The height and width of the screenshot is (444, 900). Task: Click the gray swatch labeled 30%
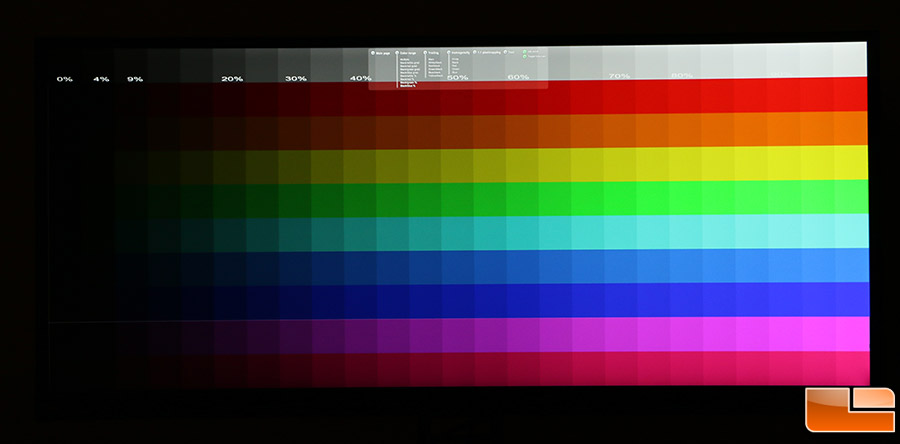(x=294, y=64)
